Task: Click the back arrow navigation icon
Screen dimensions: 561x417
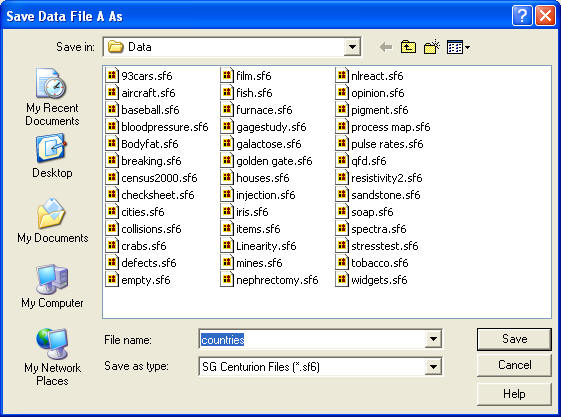Action: 386,47
